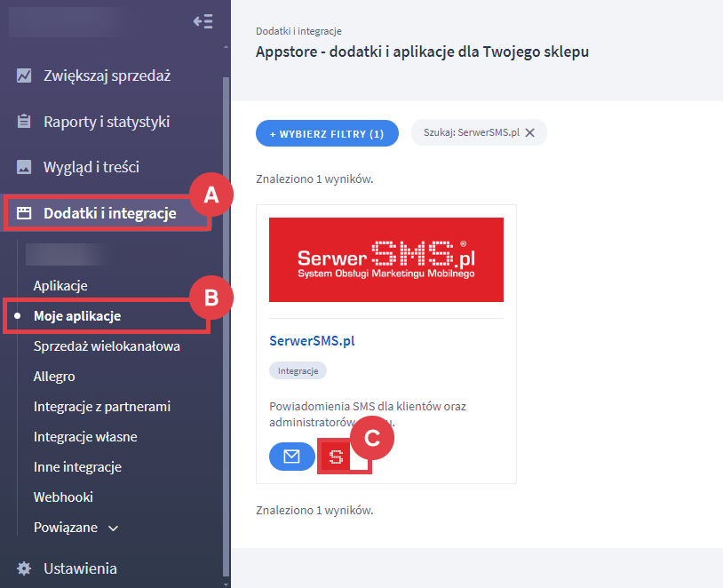723x588 pixels.
Task: Click the Raporty i statystyki clipboard icon
Action: [x=24, y=122]
